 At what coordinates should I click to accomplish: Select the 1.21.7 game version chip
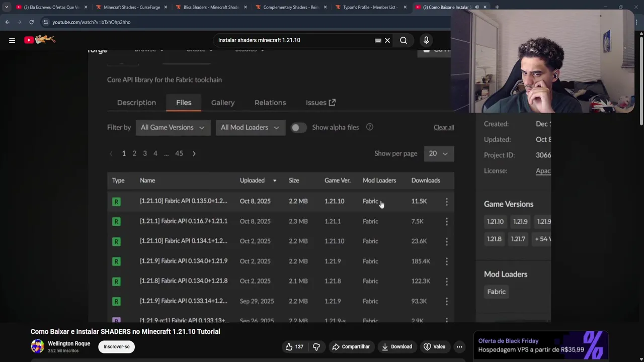click(518, 239)
